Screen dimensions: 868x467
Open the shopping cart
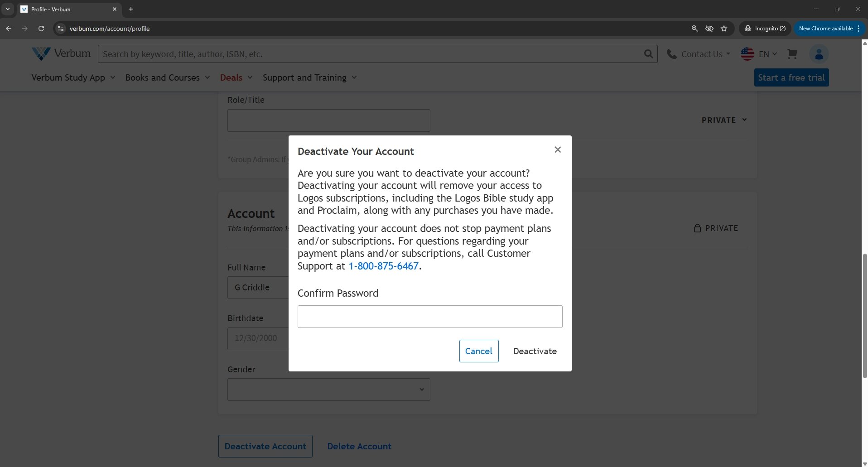coord(792,54)
